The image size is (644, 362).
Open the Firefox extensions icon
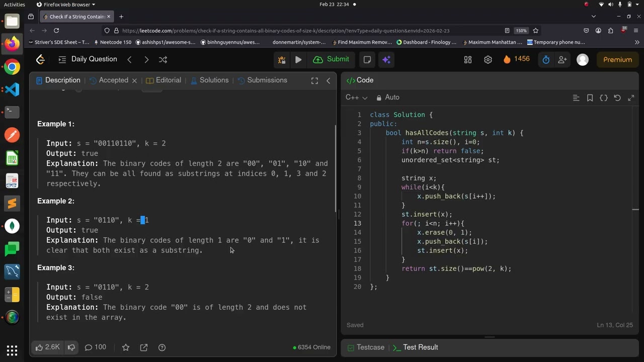[x=610, y=31]
